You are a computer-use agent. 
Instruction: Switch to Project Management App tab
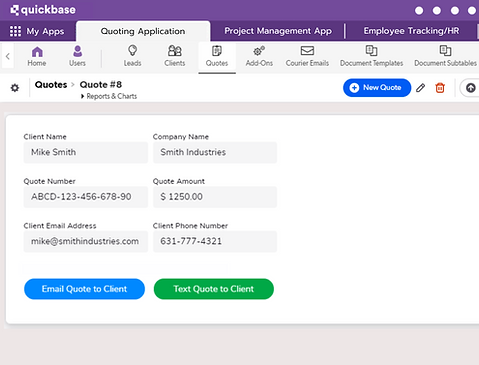pos(278,31)
